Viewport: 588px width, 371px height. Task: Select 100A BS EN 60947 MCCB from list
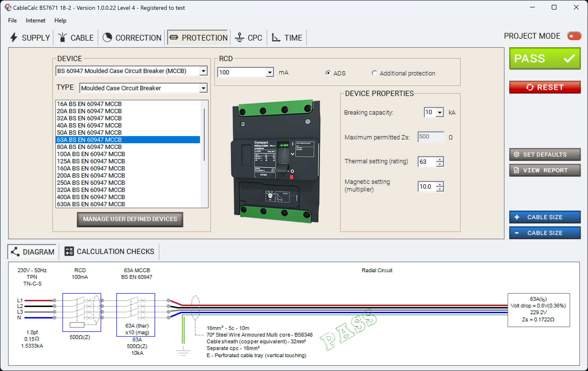point(91,154)
